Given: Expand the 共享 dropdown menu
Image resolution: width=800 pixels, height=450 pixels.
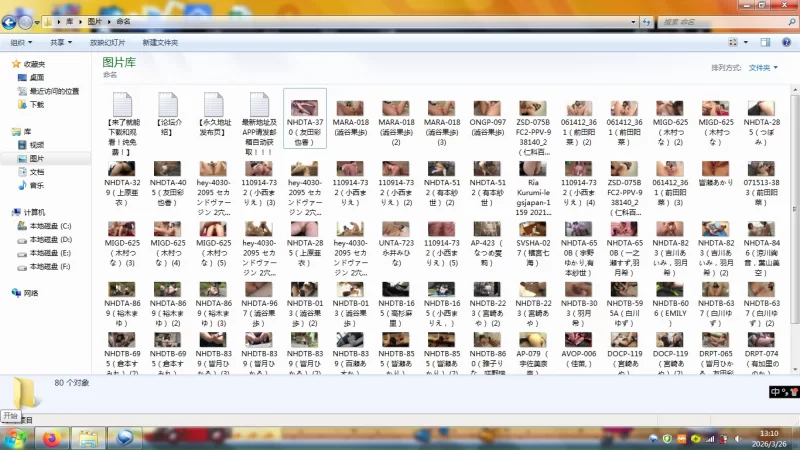Looking at the screenshot, I should point(62,43).
